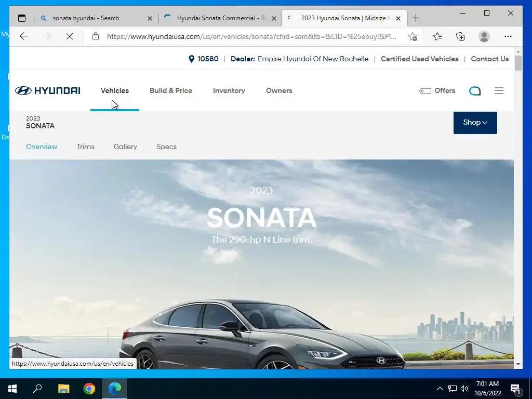Click the Hyundai logo
The width and height of the screenshot is (532, 399).
click(x=48, y=90)
